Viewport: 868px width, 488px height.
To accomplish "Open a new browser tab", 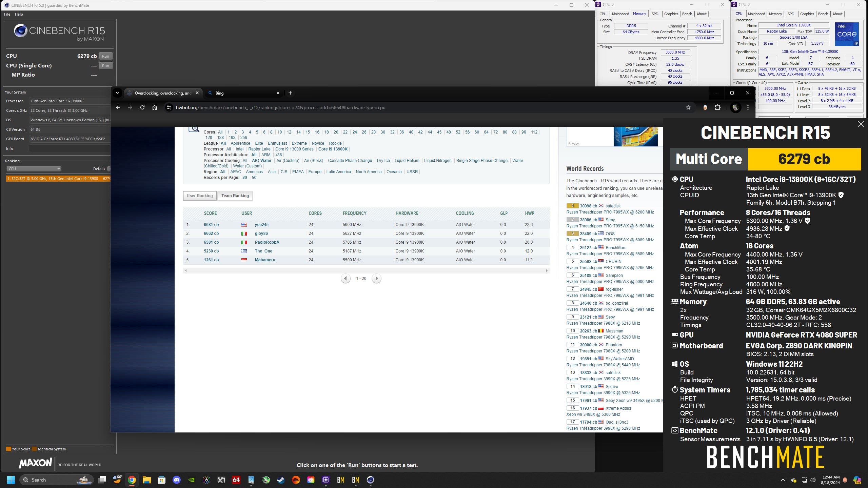I will tap(290, 93).
